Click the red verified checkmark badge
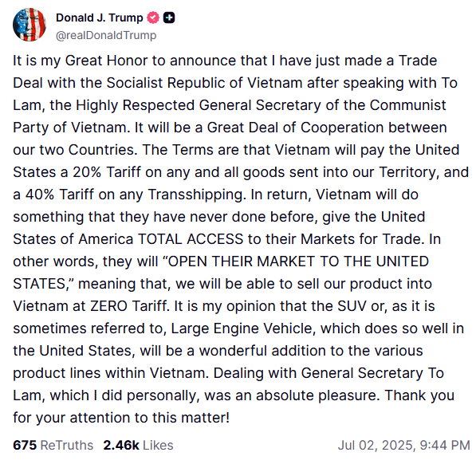Screen dimensions: 476x464 pyautogui.click(x=153, y=18)
